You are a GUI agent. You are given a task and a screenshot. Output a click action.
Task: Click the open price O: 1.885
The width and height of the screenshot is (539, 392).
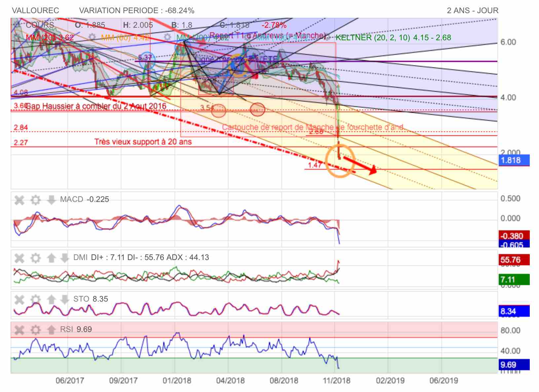[90, 25]
